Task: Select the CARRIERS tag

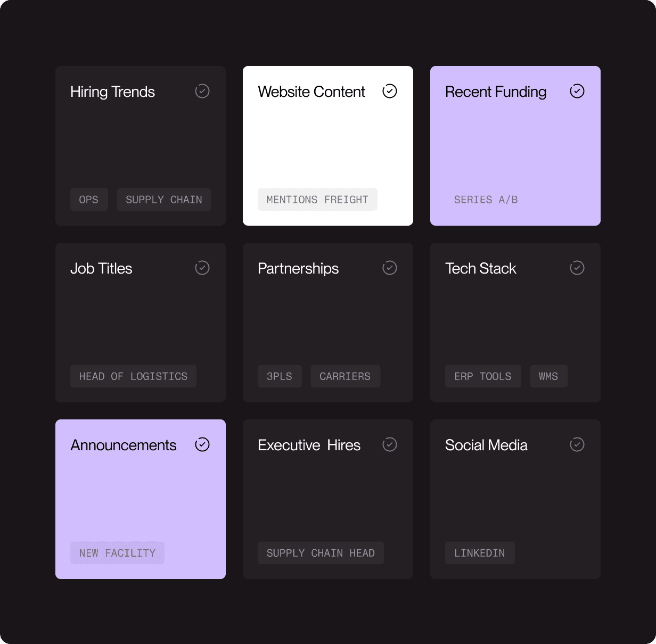Action: (345, 376)
